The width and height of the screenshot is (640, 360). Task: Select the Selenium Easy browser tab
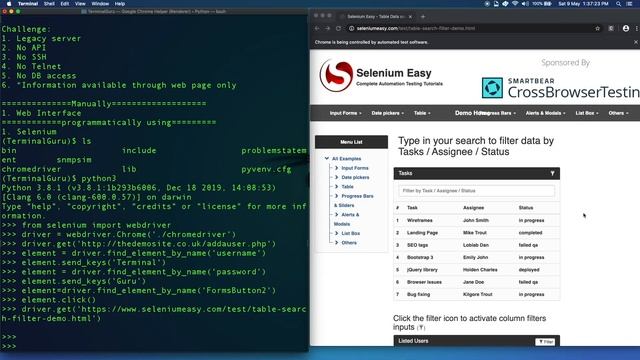376,17
